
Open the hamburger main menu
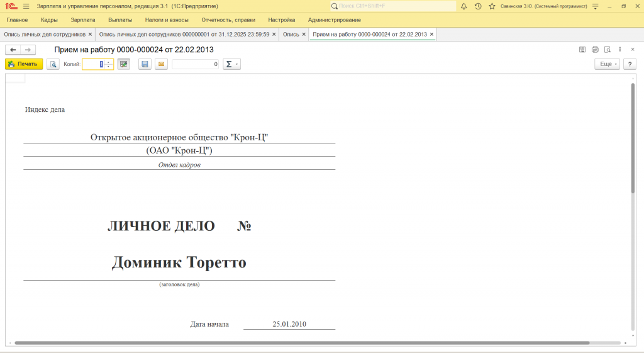(x=26, y=6)
